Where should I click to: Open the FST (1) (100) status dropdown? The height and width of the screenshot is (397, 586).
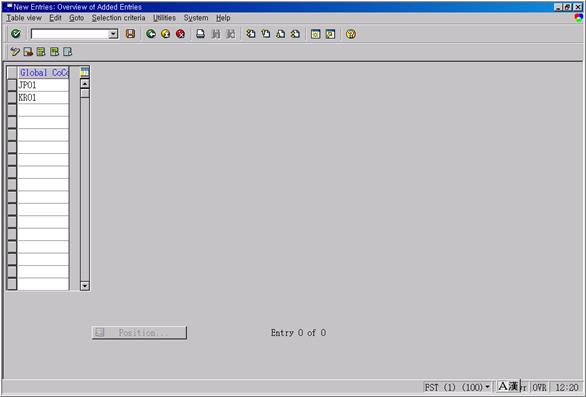click(487, 387)
